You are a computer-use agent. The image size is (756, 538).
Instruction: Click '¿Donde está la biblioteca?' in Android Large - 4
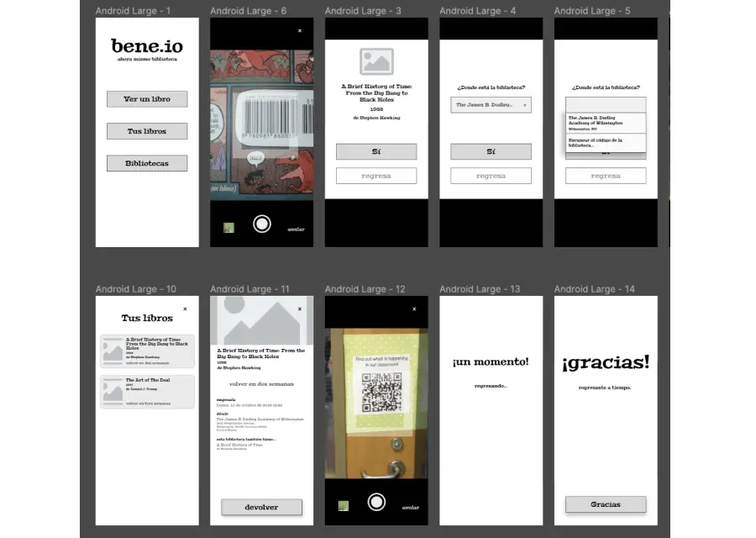[491, 87]
